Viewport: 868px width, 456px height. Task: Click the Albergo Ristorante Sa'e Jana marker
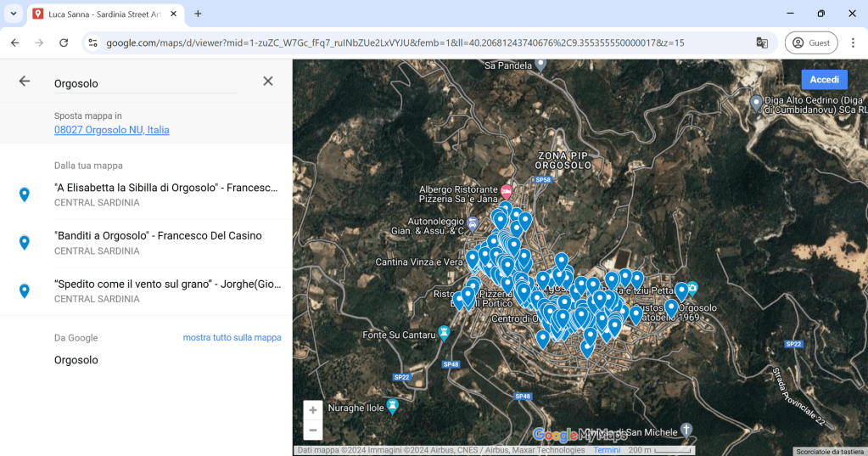point(507,189)
